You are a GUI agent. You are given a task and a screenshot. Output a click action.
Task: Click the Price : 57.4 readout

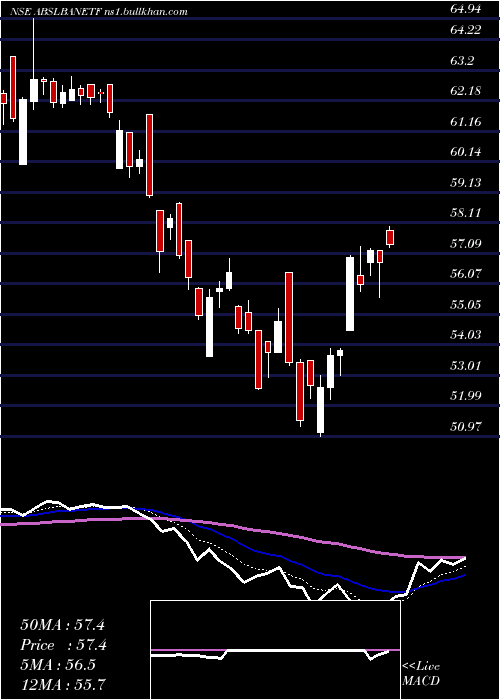pos(62,645)
